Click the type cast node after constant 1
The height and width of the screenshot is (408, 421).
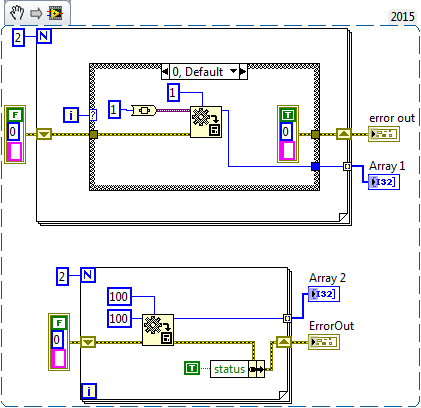click(144, 110)
